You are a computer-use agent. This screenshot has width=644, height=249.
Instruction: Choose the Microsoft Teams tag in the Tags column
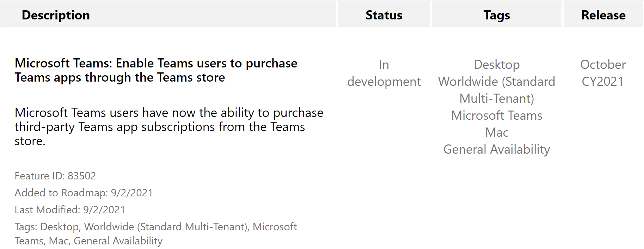[x=497, y=115]
